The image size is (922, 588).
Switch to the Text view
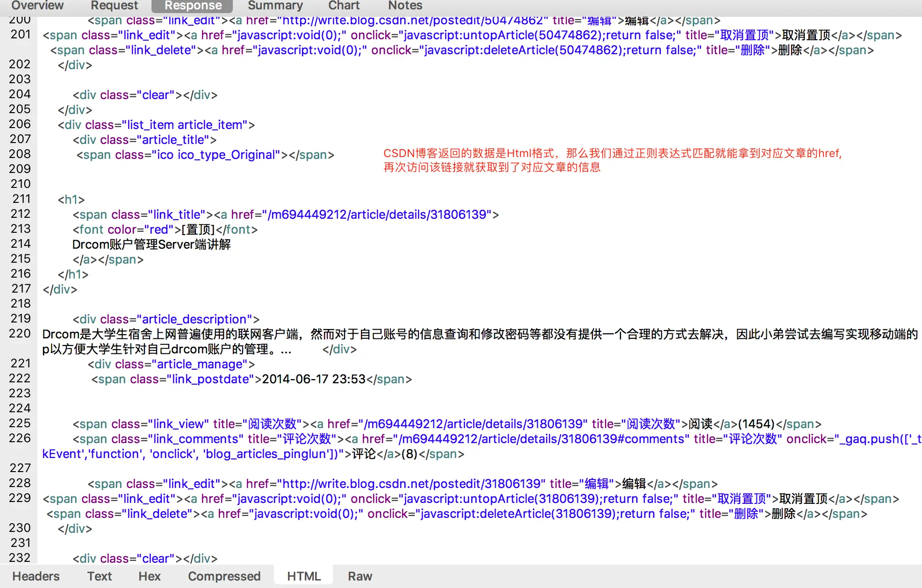tap(99, 576)
